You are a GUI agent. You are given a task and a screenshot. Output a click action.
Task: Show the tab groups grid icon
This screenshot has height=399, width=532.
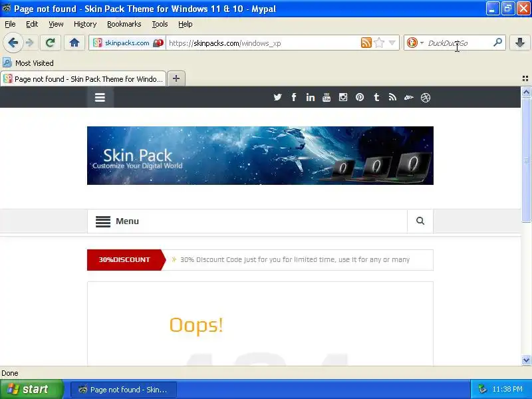coord(525,78)
